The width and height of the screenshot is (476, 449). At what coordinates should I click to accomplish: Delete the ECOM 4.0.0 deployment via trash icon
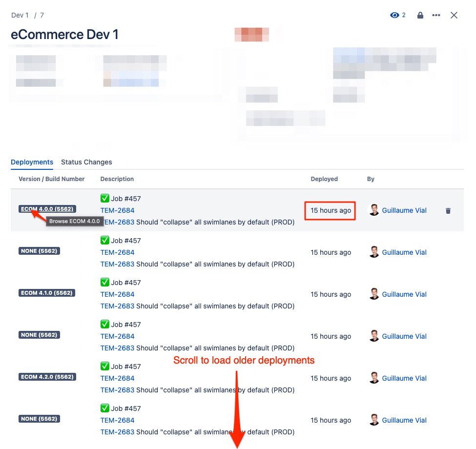448,211
